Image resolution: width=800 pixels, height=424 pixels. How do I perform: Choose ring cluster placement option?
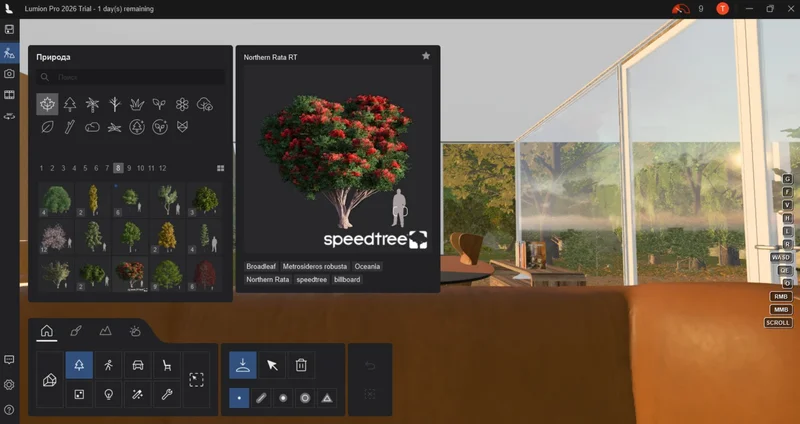[305, 398]
